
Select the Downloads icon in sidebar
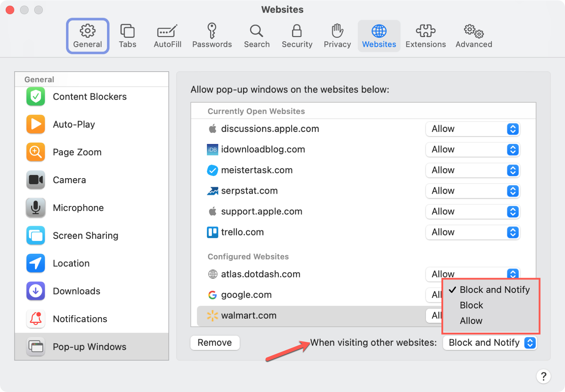36,291
